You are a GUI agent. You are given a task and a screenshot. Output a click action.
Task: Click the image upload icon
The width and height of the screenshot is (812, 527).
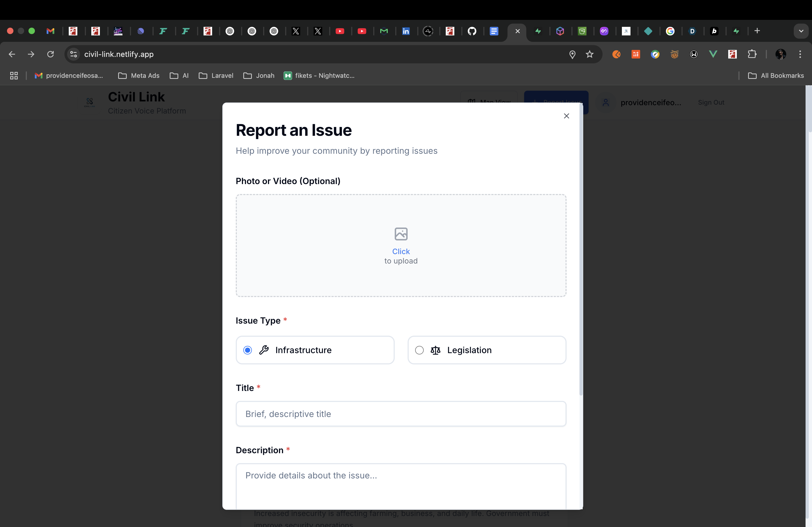pos(401,234)
